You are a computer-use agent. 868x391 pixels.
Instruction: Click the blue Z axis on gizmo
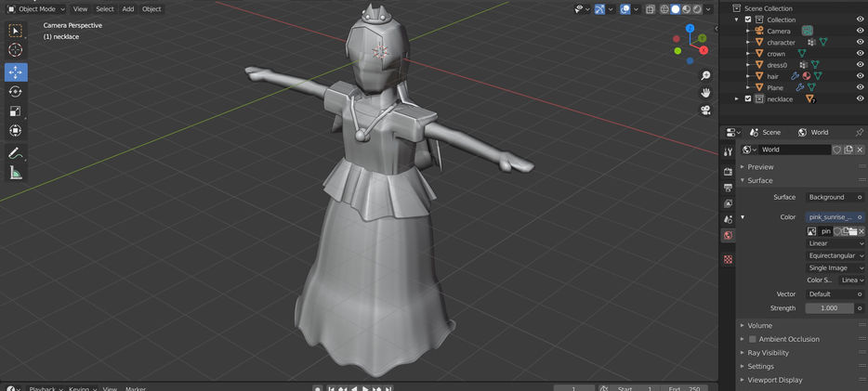point(690,28)
